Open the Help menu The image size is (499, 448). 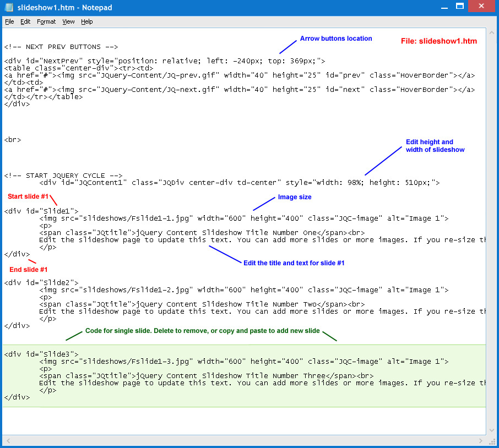(86, 21)
